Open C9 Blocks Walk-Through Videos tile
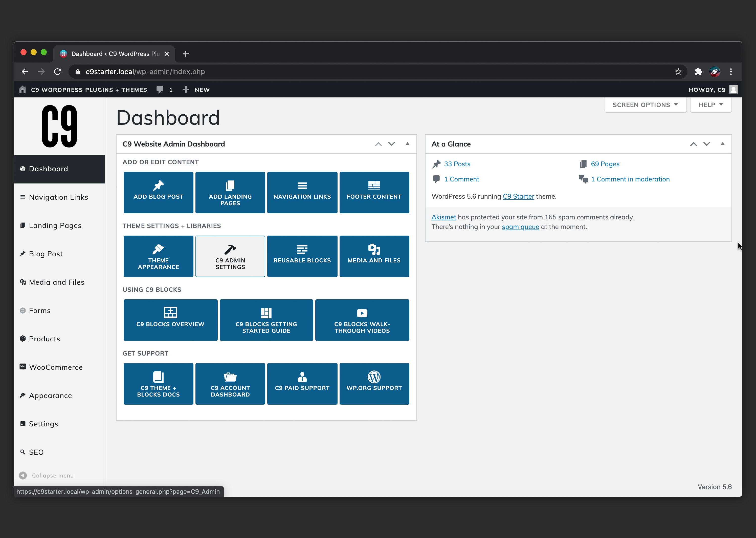The height and width of the screenshot is (538, 756). pyautogui.click(x=362, y=320)
